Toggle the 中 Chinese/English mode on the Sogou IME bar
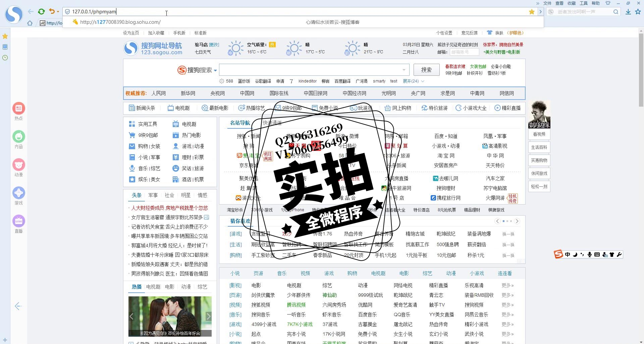The width and height of the screenshot is (644, 344). [567, 254]
